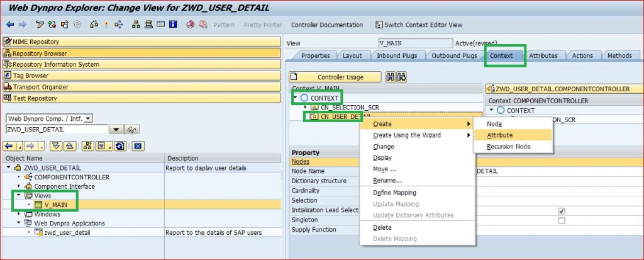
Task: Click the Set/Delete Breakpoint icon
Action: 190,25
